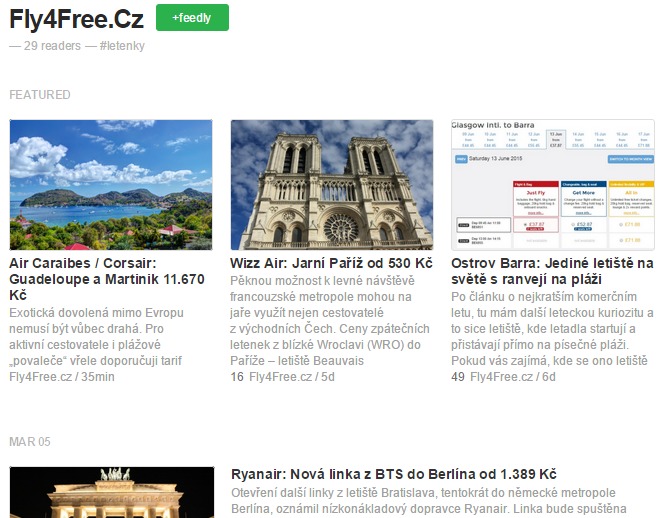Open article Air Caraibes / Corsair Guadeloupe
Image resolution: width=657 pixels, height=518 pixels.
(107, 279)
